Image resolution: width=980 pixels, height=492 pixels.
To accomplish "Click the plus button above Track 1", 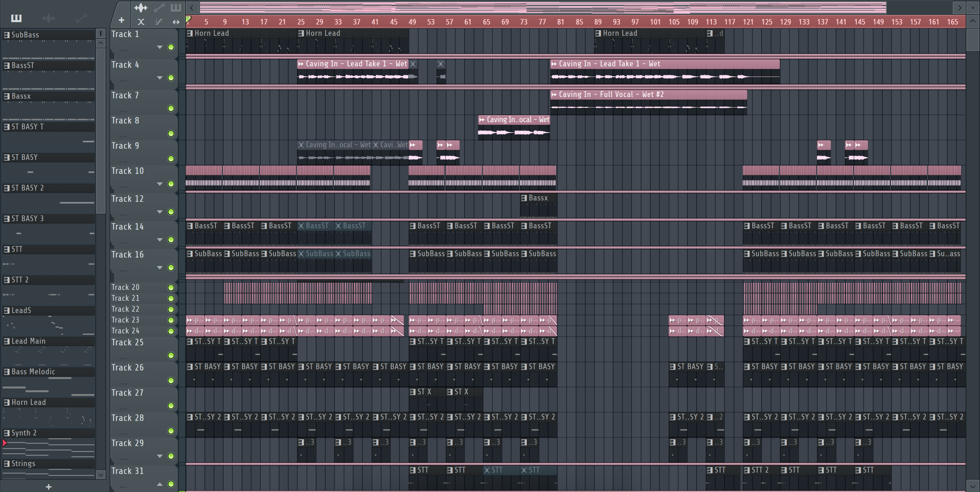I will click(121, 20).
